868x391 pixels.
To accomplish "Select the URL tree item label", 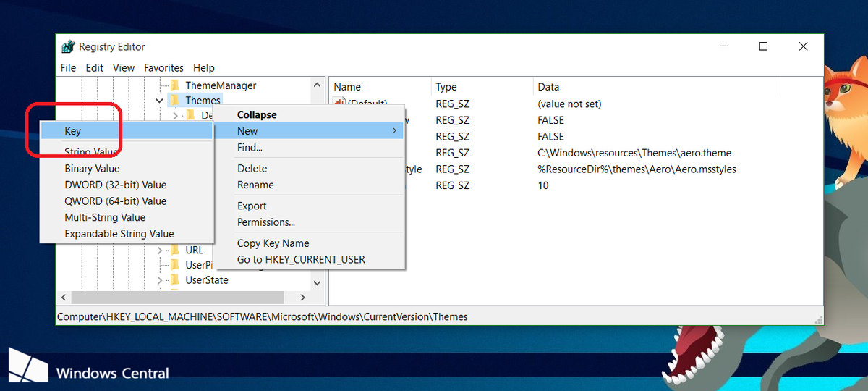I will pos(195,250).
